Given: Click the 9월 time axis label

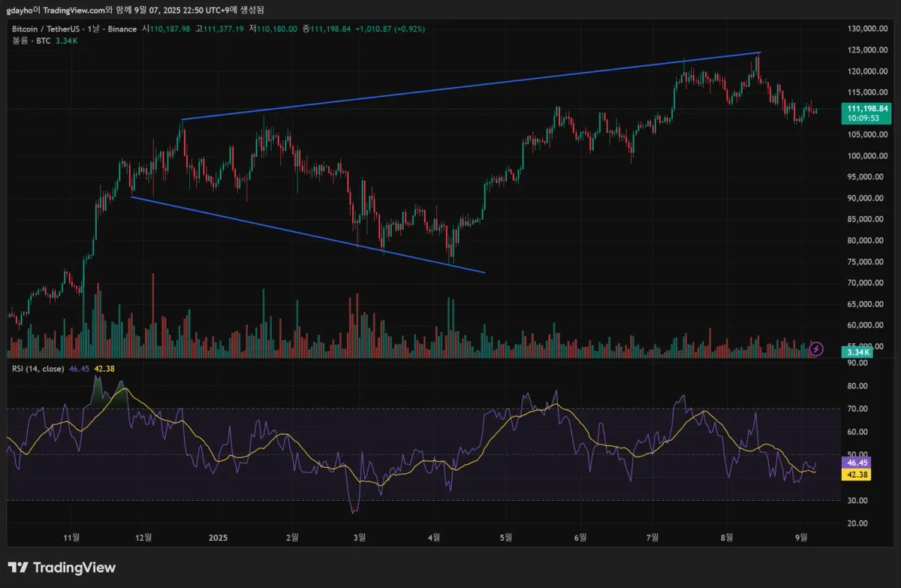Looking at the screenshot, I should pos(801,538).
